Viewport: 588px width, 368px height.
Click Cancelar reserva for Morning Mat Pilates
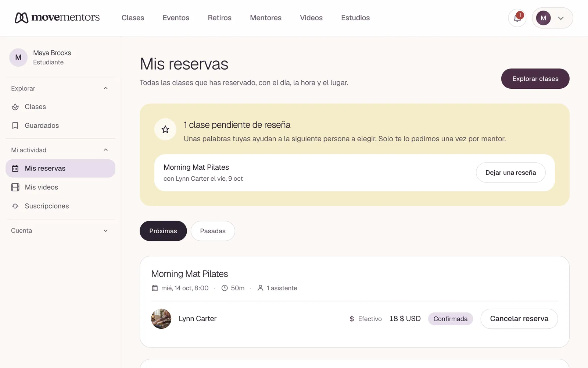pyautogui.click(x=519, y=319)
